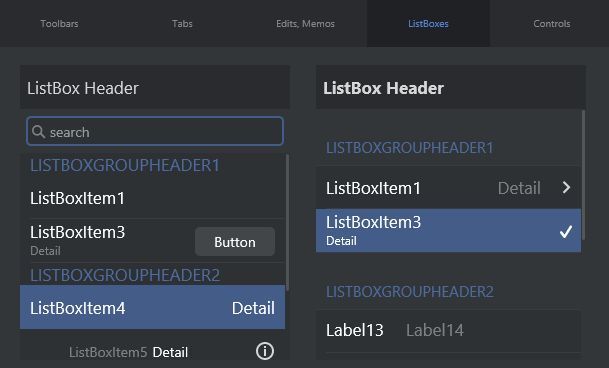This screenshot has width=609, height=368.
Task: Click the right list's vertical scrollbar
Action: click(x=583, y=175)
